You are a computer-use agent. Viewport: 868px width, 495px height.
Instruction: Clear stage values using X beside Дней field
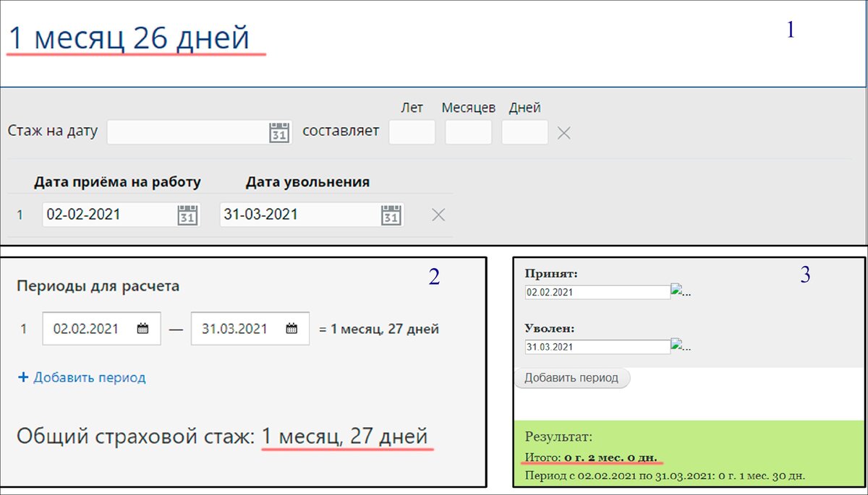tap(563, 132)
